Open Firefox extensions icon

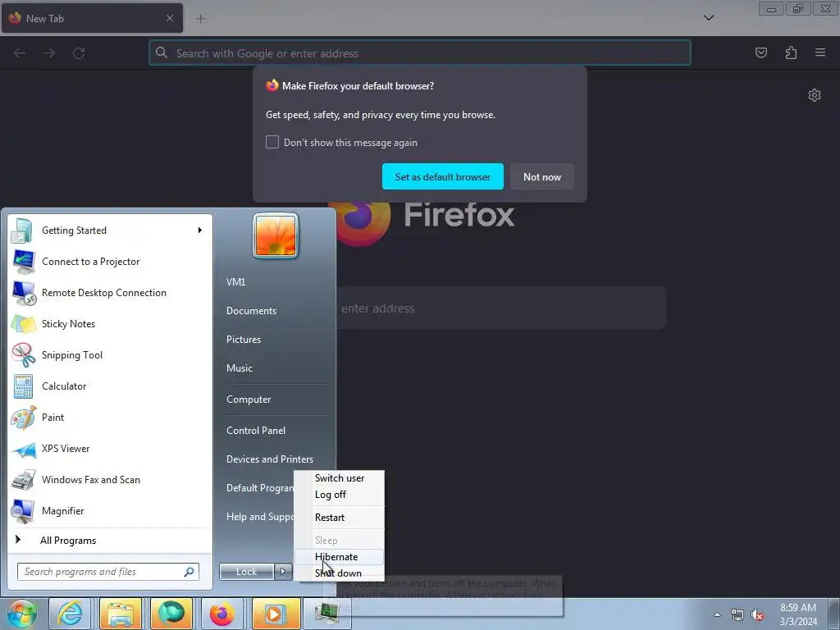click(791, 52)
